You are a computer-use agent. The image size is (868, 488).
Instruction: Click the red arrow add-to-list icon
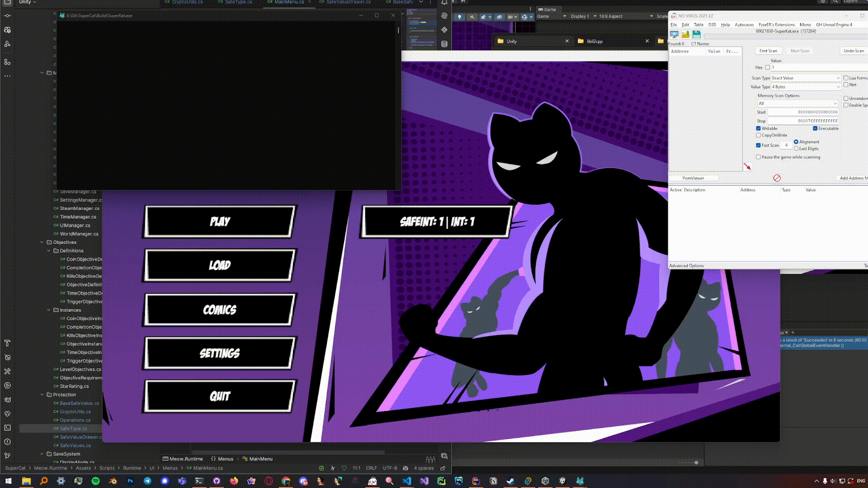pyautogui.click(x=747, y=167)
